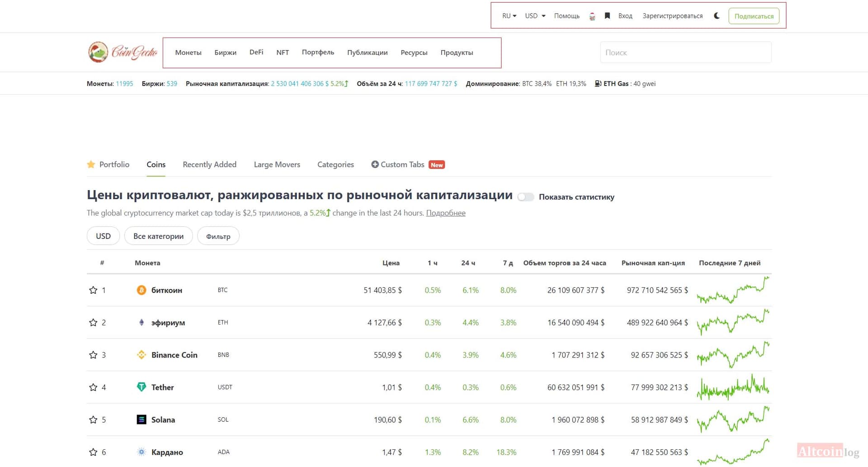Expand the Все категории selector

[158, 236]
